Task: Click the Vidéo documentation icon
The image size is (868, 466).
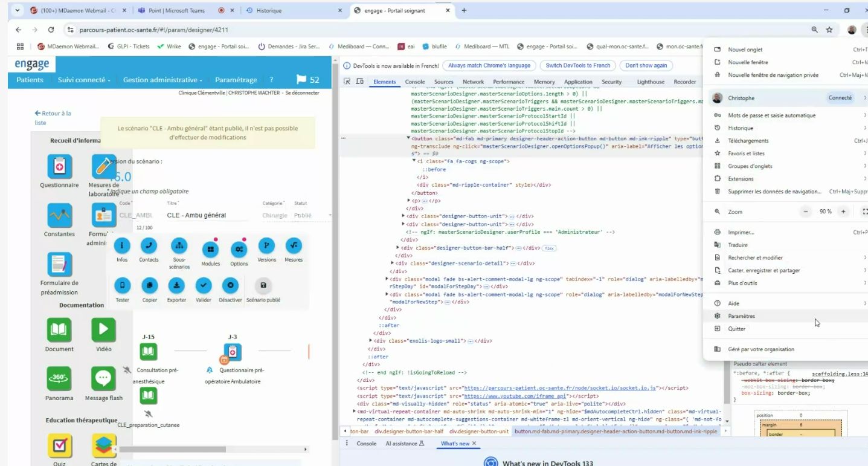Action: click(103, 330)
